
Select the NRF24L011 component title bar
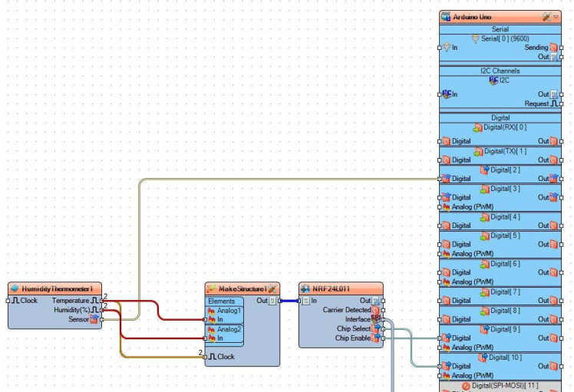coord(341,288)
